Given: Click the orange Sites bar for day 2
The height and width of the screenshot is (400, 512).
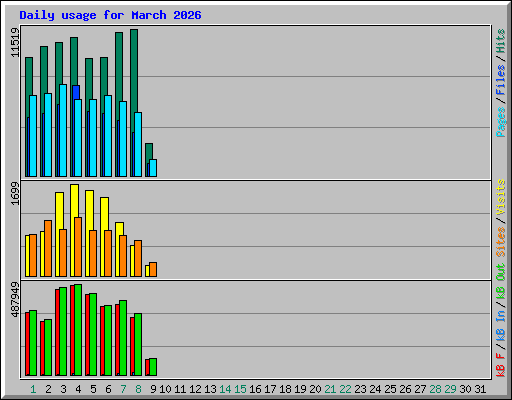Looking at the screenshot, I should 48,248.
